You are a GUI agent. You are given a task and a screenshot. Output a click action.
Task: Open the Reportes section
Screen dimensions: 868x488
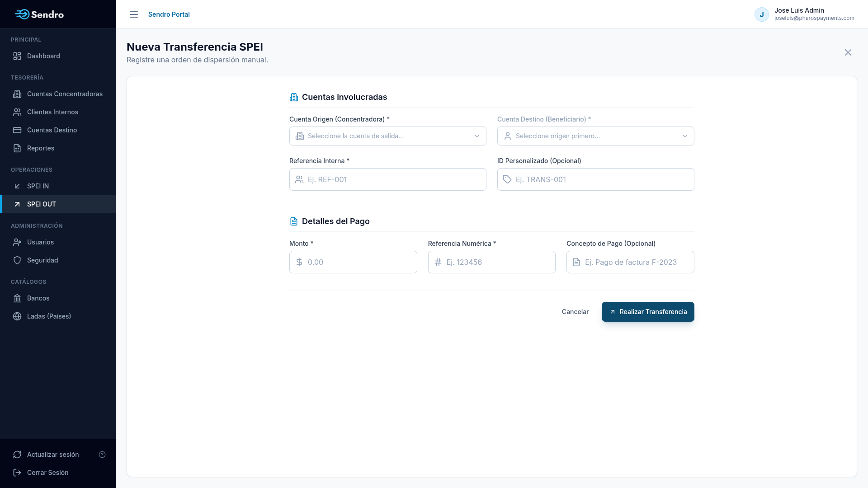tap(58, 148)
